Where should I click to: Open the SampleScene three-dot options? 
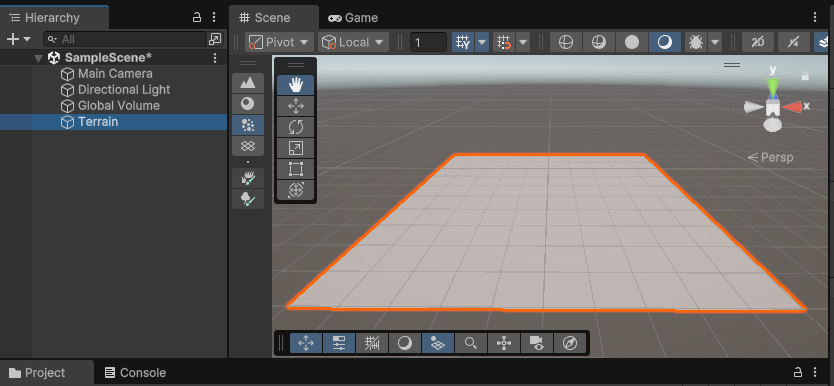point(215,57)
